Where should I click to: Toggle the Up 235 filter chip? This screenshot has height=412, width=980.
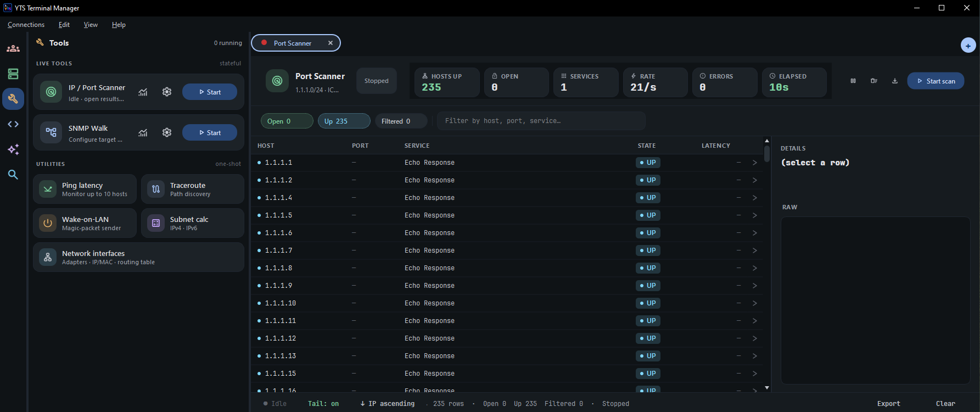point(344,121)
